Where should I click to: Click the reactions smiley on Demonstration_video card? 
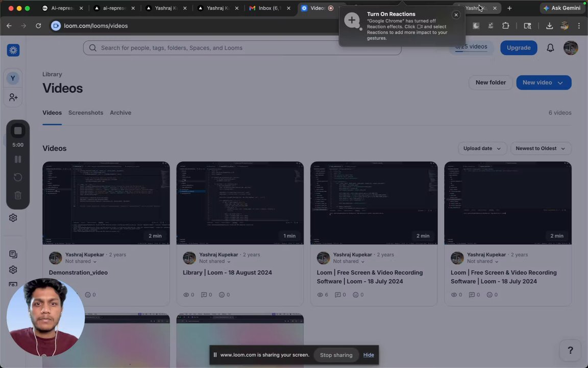coord(88,295)
